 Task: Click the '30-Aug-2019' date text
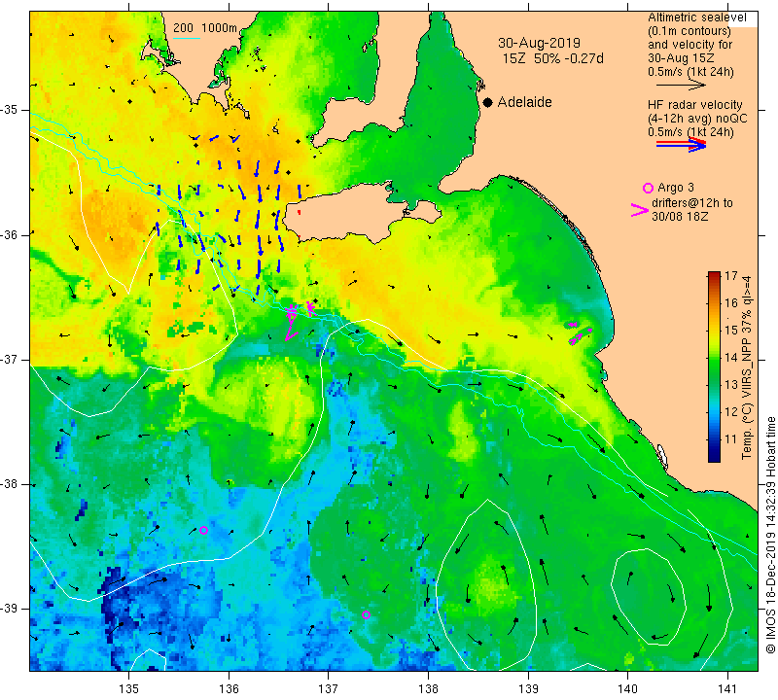(539, 43)
